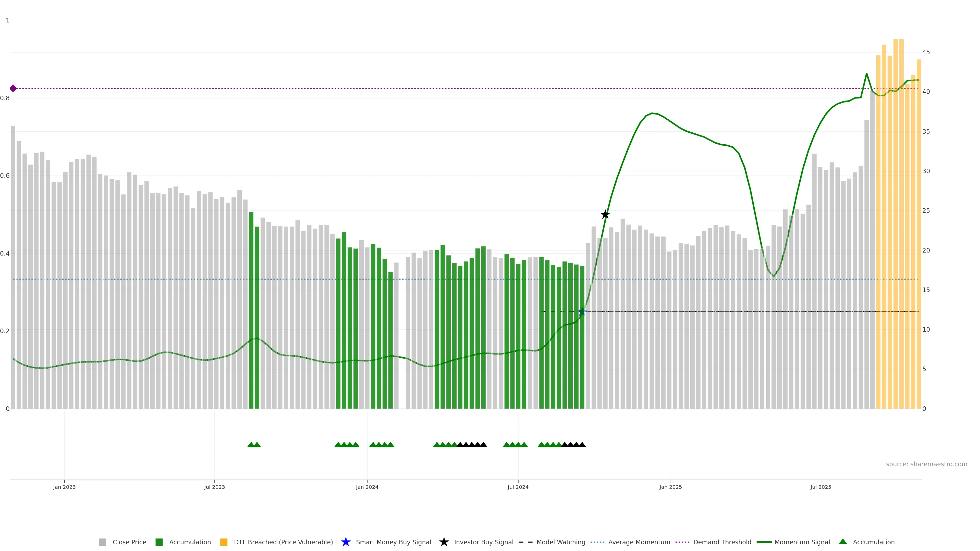Click the DTL Breached (Price Vulnerable) legend label
The width and height of the screenshot is (980, 551).
point(283,542)
